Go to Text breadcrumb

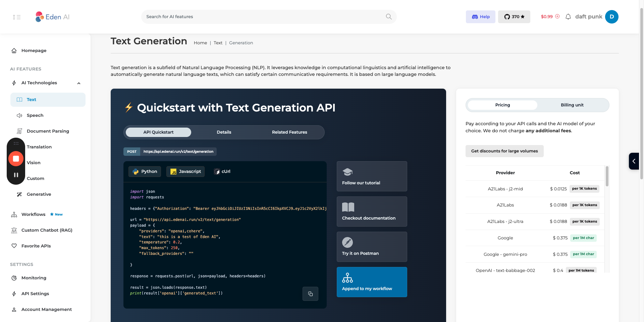pyautogui.click(x=218, y=43)
